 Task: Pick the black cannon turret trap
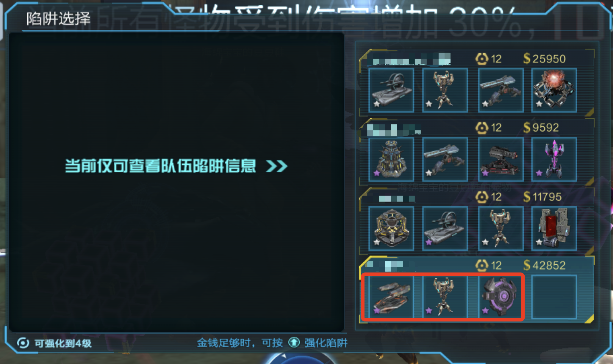[x=501, y=159]
